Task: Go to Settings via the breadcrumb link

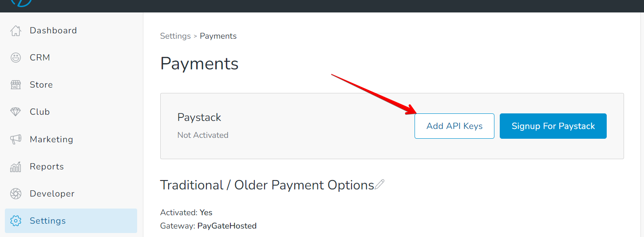Action: (175, 36)
